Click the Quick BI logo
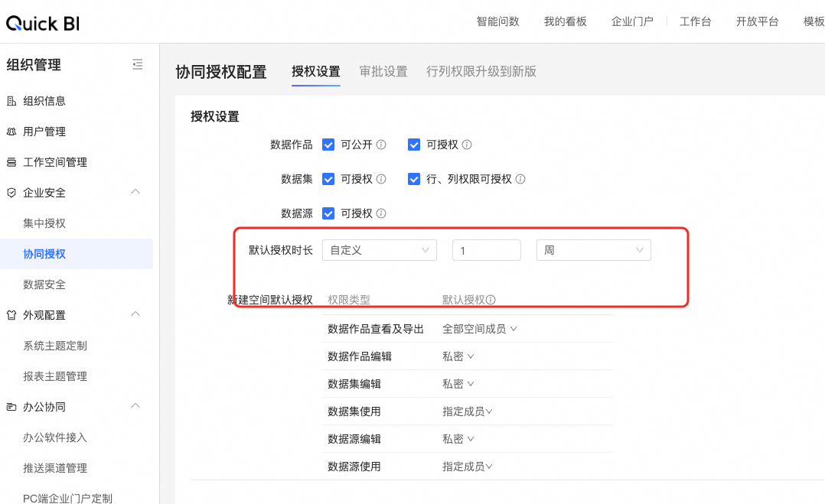This screenshot has height=504, width=825. 43,23
